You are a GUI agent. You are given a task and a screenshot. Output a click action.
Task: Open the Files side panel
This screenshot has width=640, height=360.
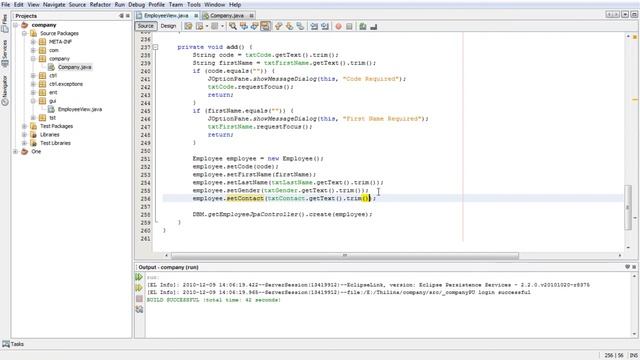pyautogui.click(x=4, y=23)
